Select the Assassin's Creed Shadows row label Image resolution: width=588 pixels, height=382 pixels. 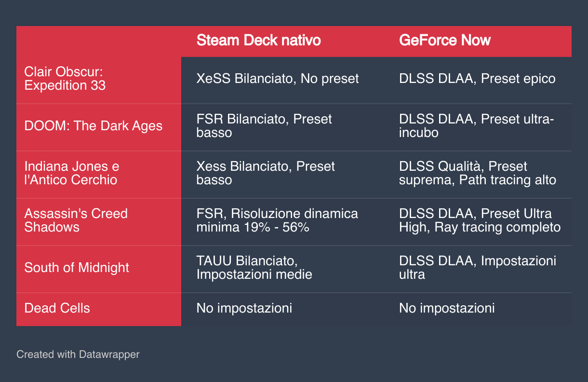[x=76, y=220]
